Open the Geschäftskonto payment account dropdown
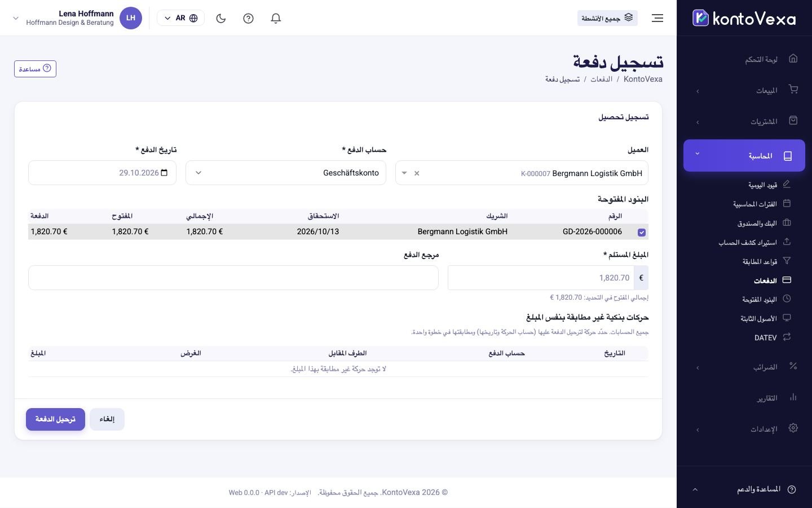Image resolution: width=812 pixels, height=508 pixels. 286,173
